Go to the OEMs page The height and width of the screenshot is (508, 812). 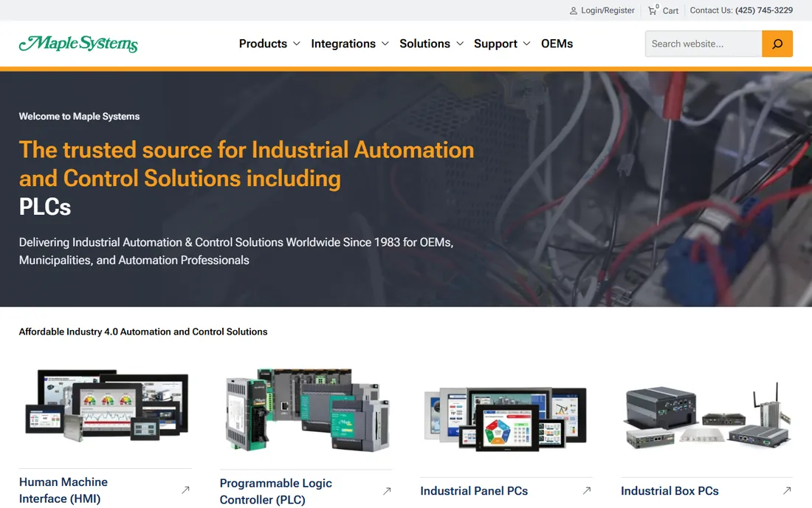pyautogui.click(x=557, y=44)
